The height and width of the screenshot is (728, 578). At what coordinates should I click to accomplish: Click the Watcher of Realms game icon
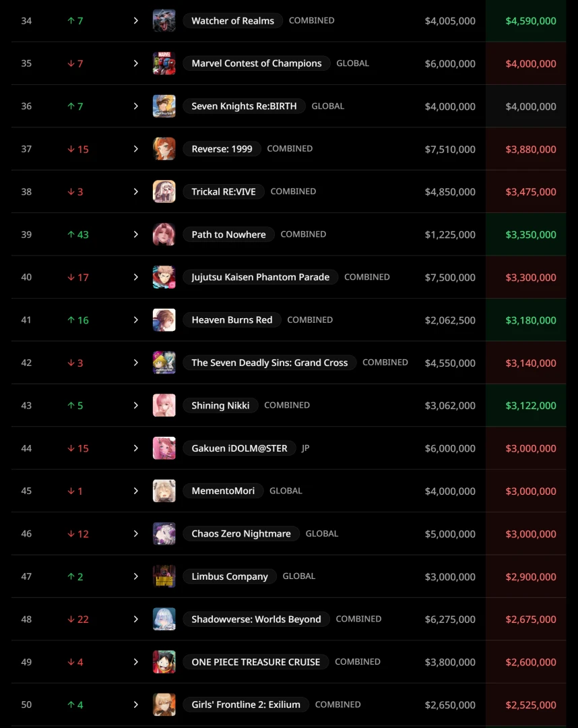(x=164, y=21)
